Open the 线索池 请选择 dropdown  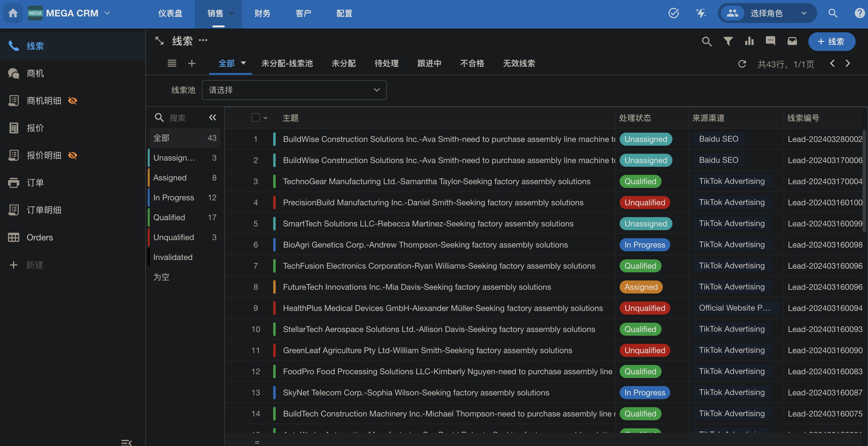[x=294, y=90]
